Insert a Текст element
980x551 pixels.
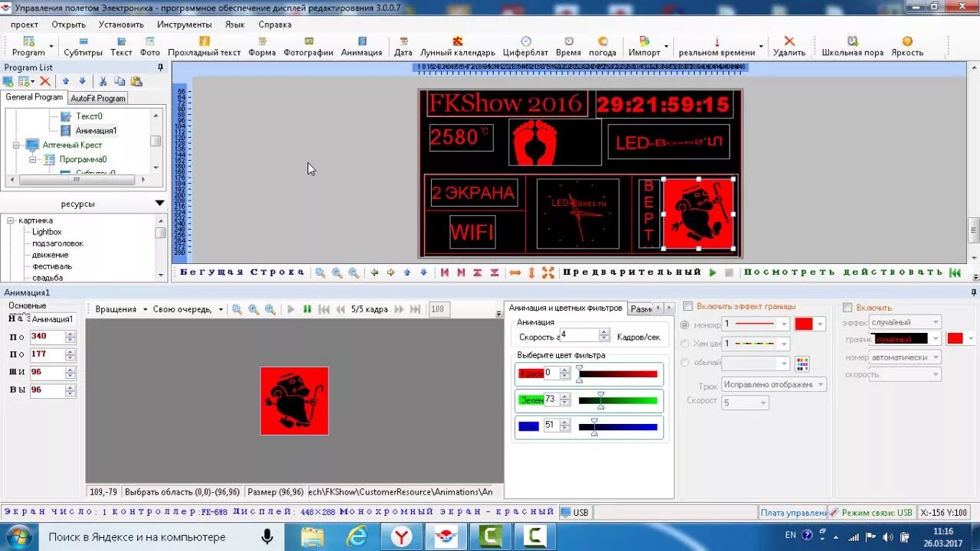[121, 47]
